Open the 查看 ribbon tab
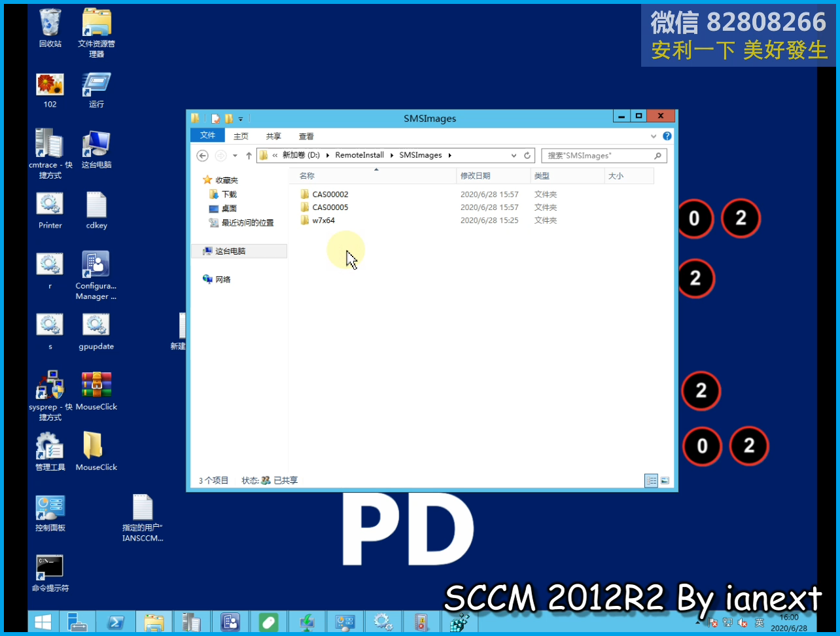 pyautogui.click(x=306, y=136)
